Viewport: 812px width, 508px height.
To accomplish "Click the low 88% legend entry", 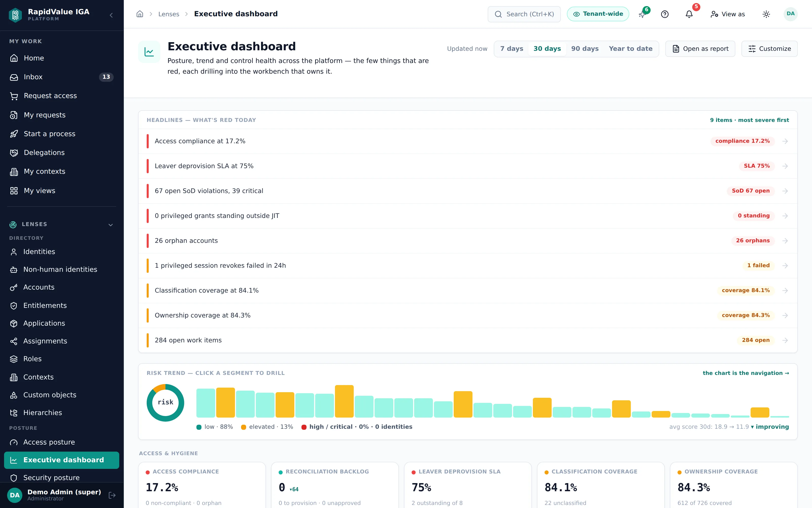I will [215, 427].
